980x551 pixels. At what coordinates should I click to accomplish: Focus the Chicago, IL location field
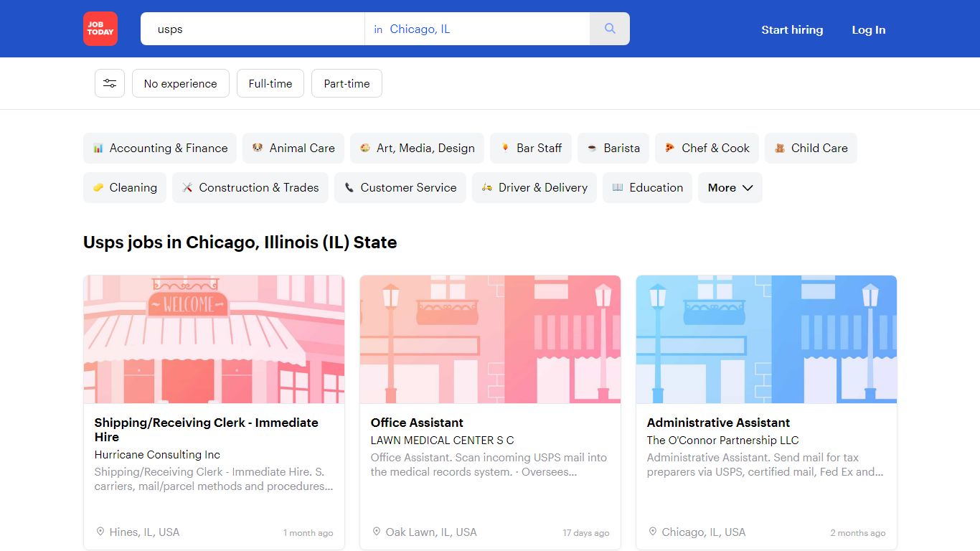pyautogui.click(x=477, y=29)
